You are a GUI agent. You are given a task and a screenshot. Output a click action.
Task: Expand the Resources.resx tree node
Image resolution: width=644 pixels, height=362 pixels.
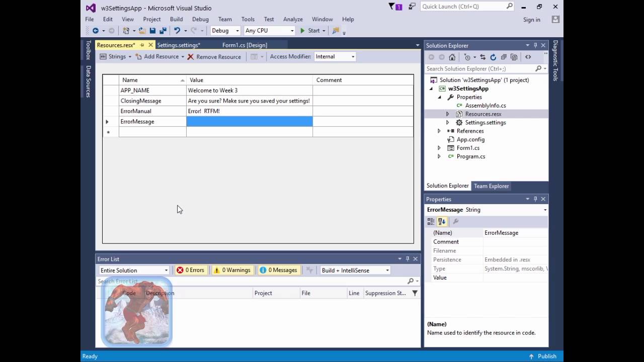coord(448,114)
